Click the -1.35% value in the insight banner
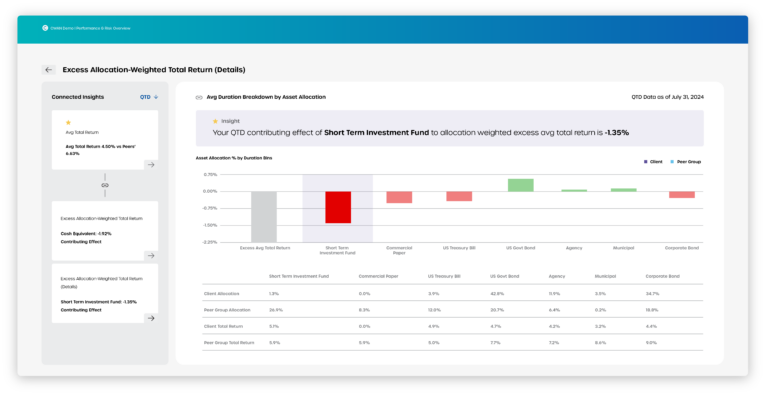Viewport: 768px width, 398px height. [x=617, y=133]
